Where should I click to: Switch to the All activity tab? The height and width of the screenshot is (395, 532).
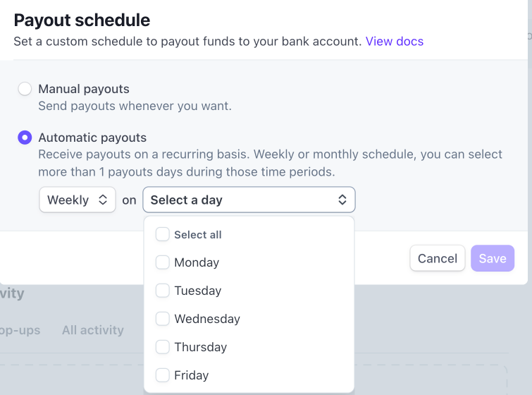tap(92, 330)
